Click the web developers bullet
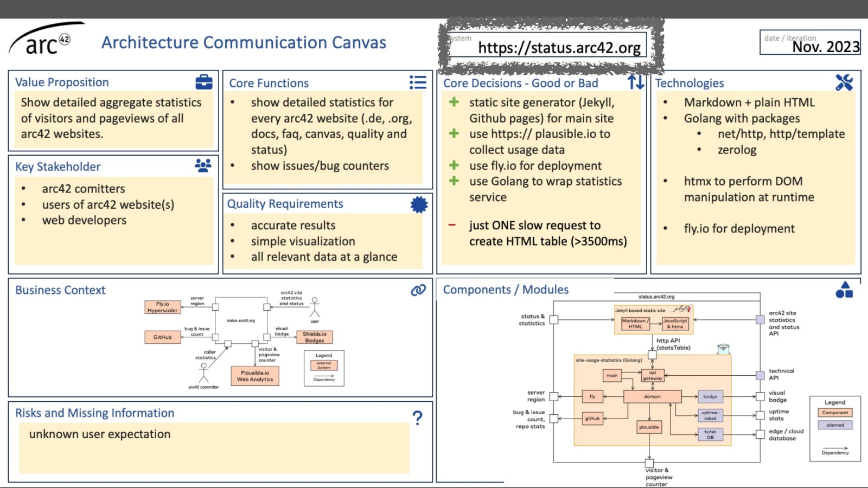 click(x=84, y=220)
